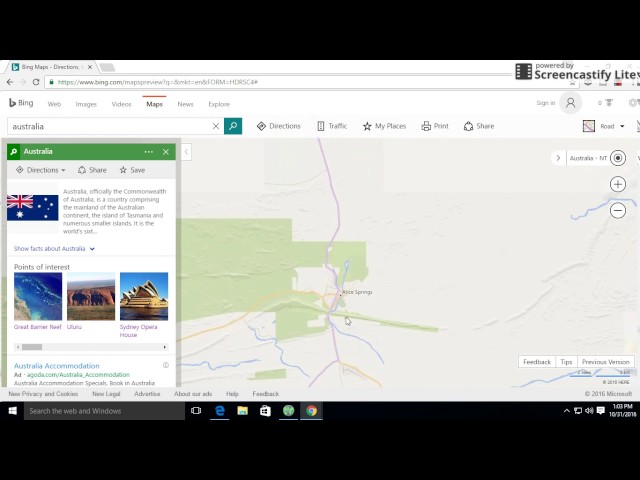640x480 pixels.
Task: Click the Australia card search icon
Action: coord(13,152)
